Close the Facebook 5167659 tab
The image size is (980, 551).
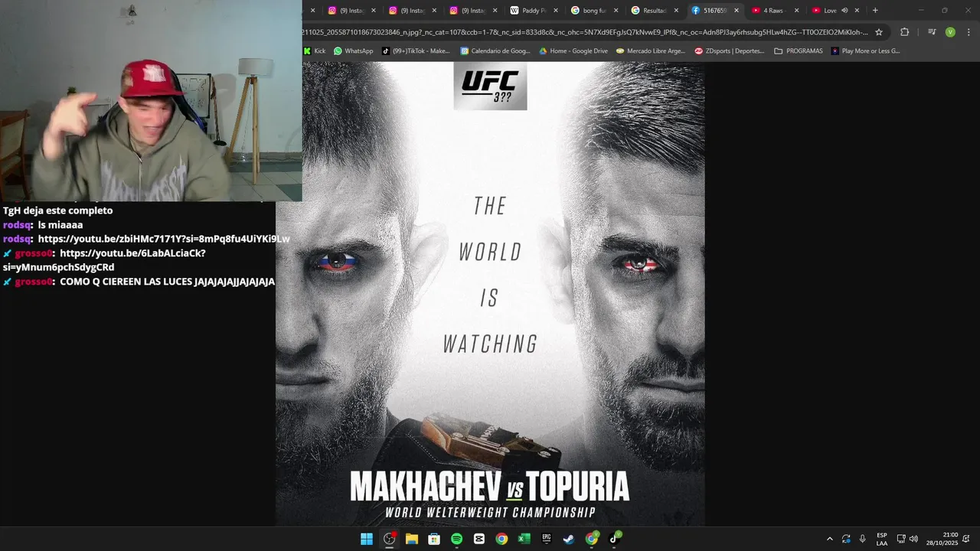click(737, 11)
